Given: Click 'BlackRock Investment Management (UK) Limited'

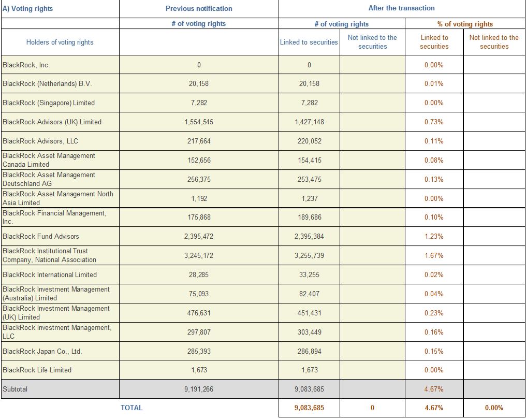Looking at the screenshot, I should pos(56,313).
